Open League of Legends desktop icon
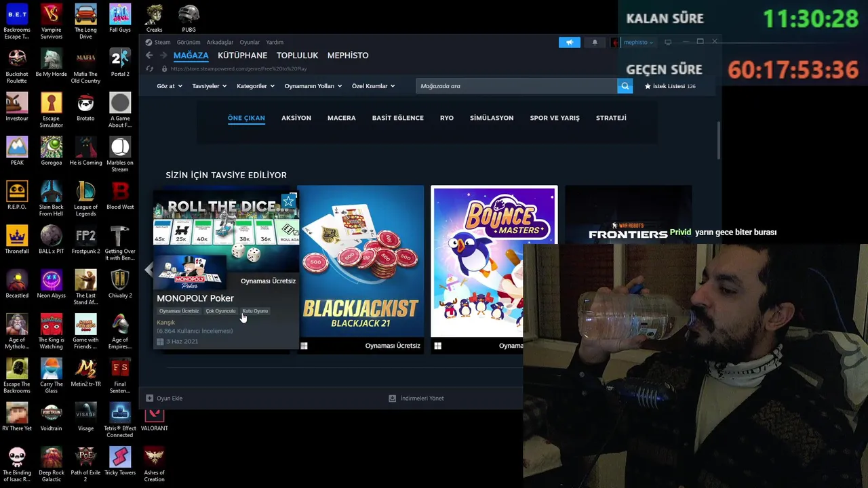The image size is (868, 488). click(x=85, y=199)
